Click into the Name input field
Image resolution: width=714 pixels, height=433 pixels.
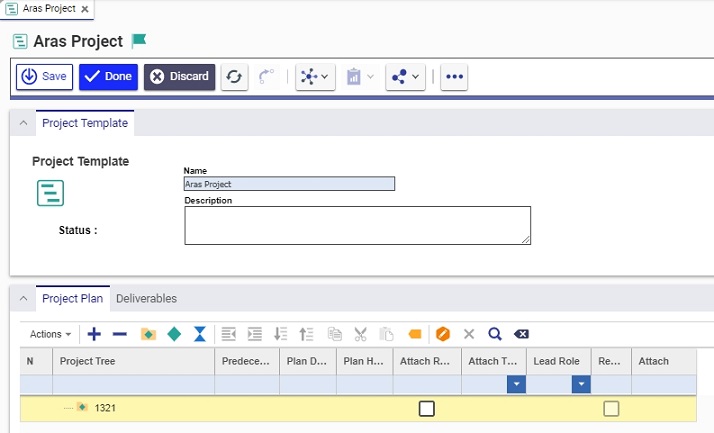(289, 184)
